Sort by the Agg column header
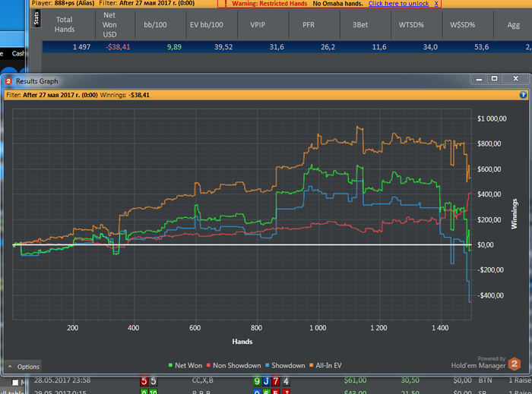The height and width of the screenshot is (394, 532). click(x=513, y=25)
